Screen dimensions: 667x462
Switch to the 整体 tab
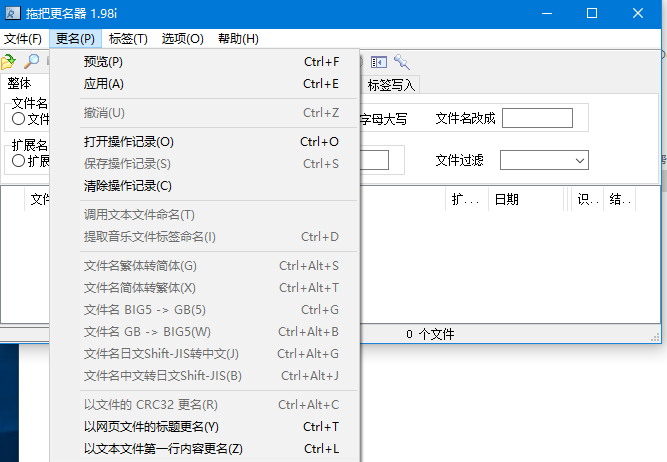coord(19,83)
